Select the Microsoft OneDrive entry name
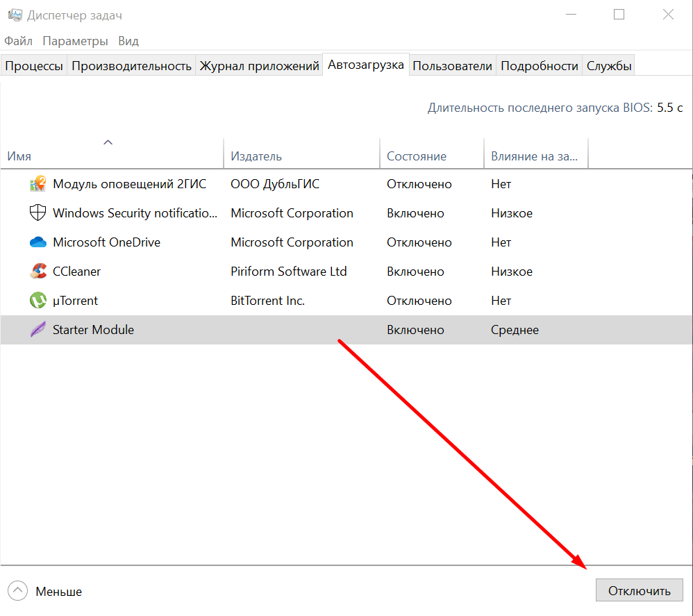 tap(106, 242)
